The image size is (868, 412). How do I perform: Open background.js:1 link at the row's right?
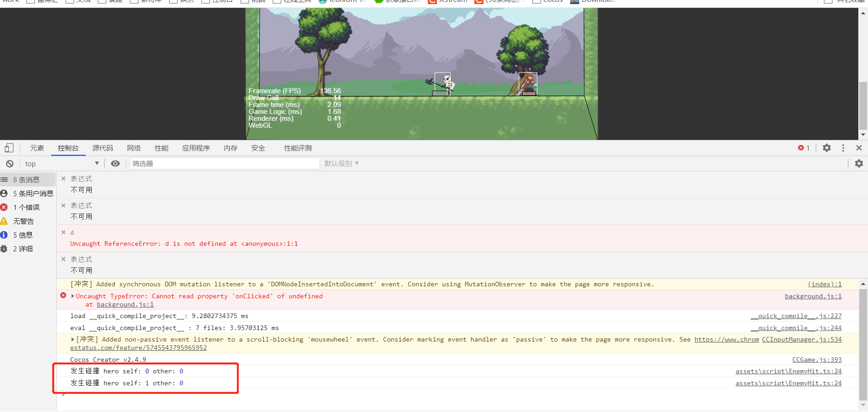click(813, 296)
